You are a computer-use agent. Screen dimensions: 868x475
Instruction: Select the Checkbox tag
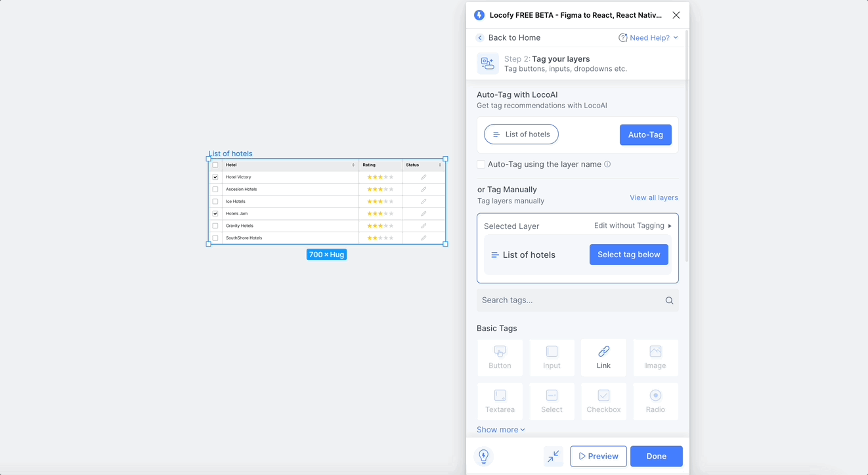(603, 401)
